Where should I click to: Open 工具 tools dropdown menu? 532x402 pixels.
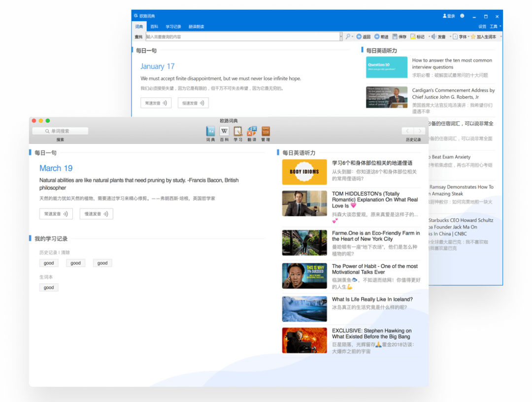[495, 27]
